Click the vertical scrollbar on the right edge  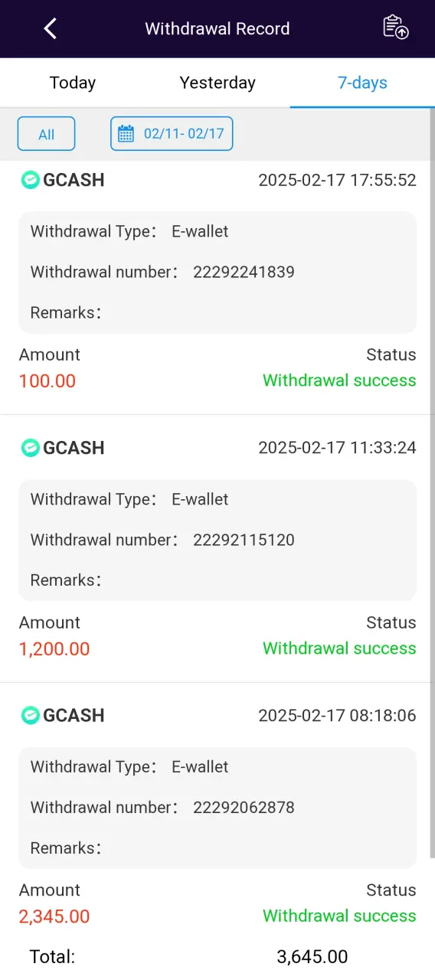431,482
